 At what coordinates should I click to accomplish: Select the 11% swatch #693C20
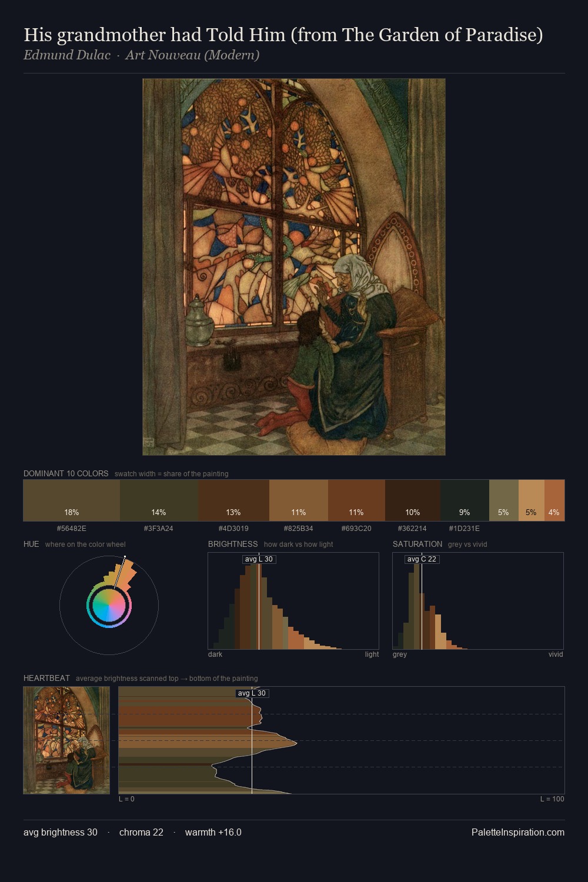pos(356,500)
